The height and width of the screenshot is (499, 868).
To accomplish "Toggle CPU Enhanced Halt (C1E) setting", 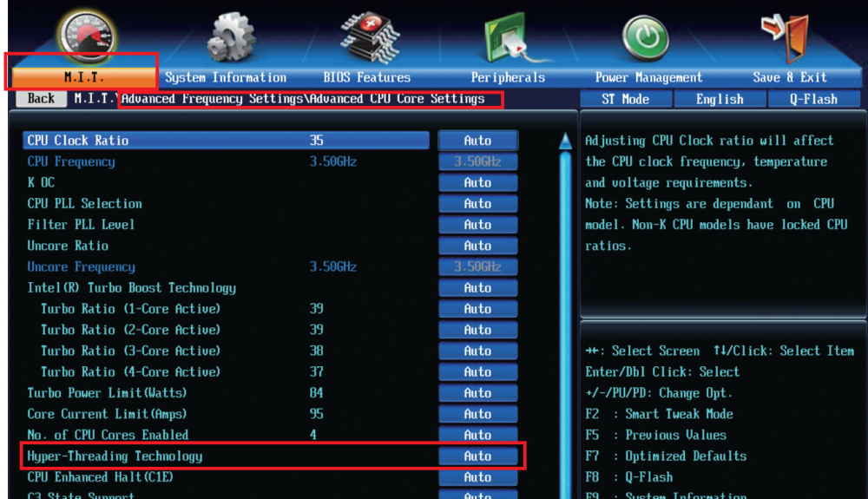I will pos(477,477).
